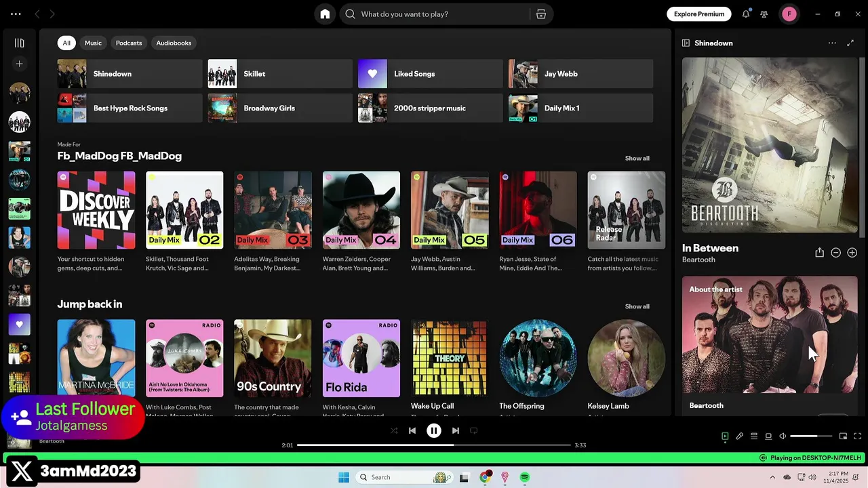868x488 pixels.
Task: Show hidden system tray icons
Action: pos(773,477)
